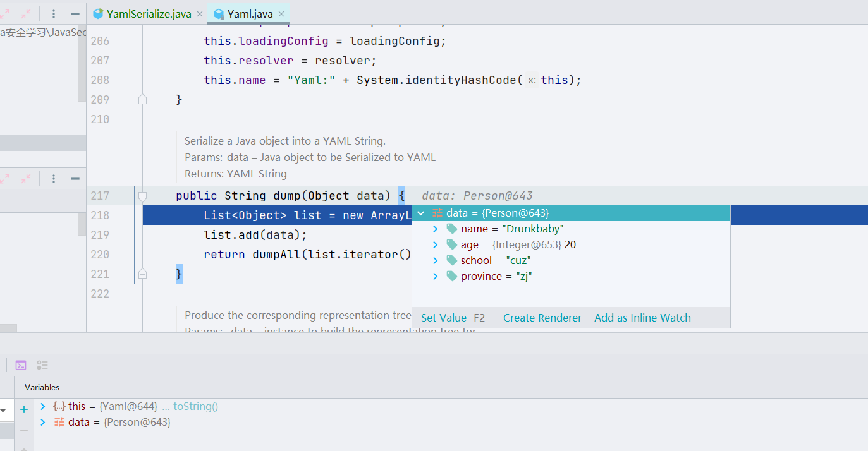This screenshot has height=451, width=868.
Task: Close the YamlSerialize.java tab
Action: 199,14
